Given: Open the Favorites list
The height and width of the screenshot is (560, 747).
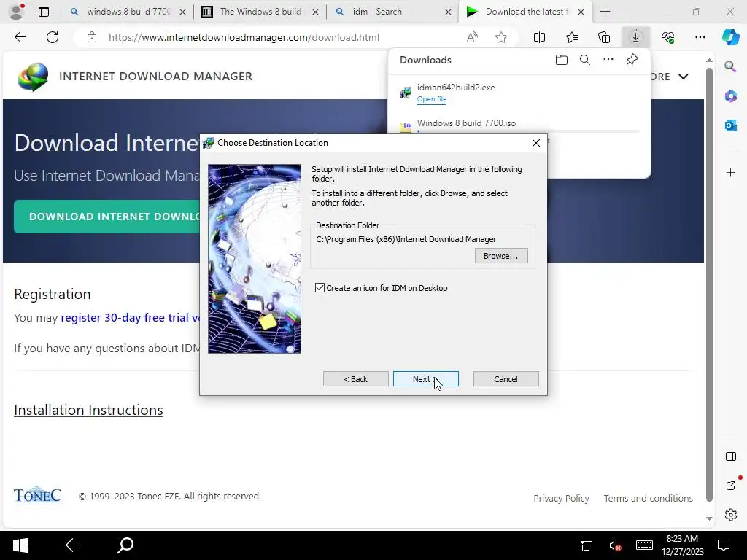Looking at the screenshot, I should pos(572,37).
